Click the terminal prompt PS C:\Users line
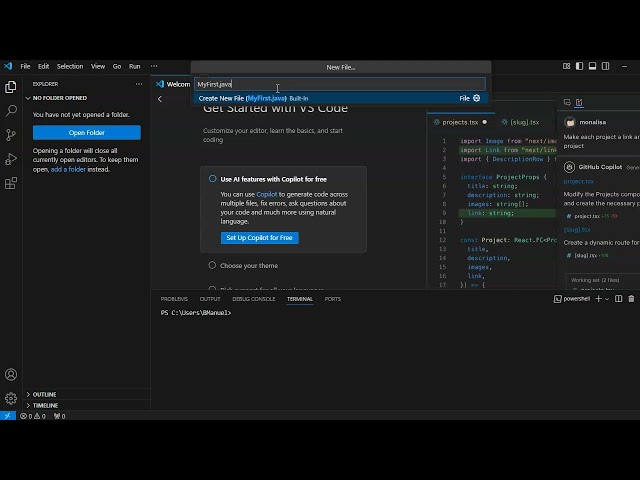The width and height of the screenshot is (640, 480). pyautogui.click(x=196, y=313)
